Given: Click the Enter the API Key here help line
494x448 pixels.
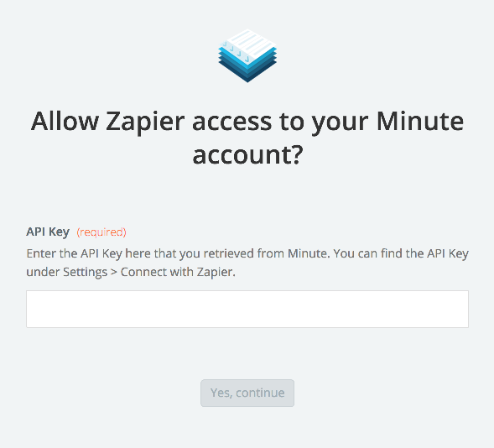Looking at the screenshot, I should tap(247, 253).
